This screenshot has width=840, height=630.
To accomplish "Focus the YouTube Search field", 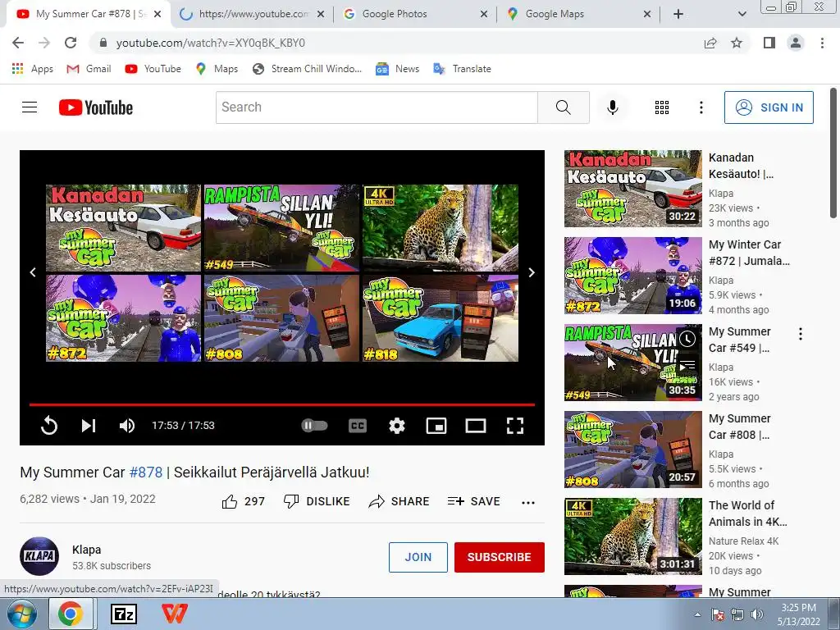I will (x=377, y=107).
